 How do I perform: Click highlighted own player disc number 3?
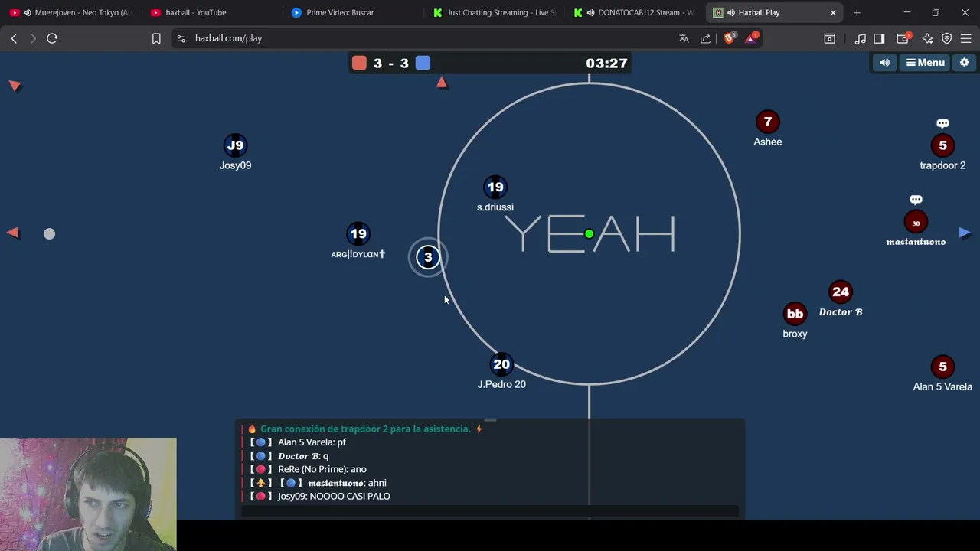click(x=428, y=257)
